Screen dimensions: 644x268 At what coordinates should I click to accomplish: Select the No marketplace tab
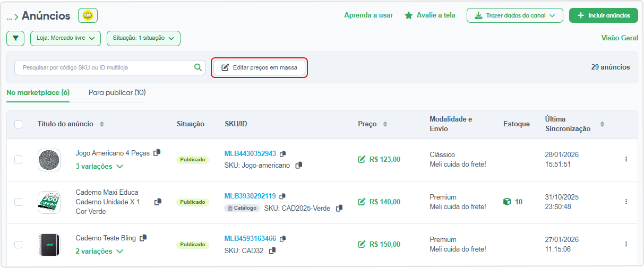[x=38, y=92]
